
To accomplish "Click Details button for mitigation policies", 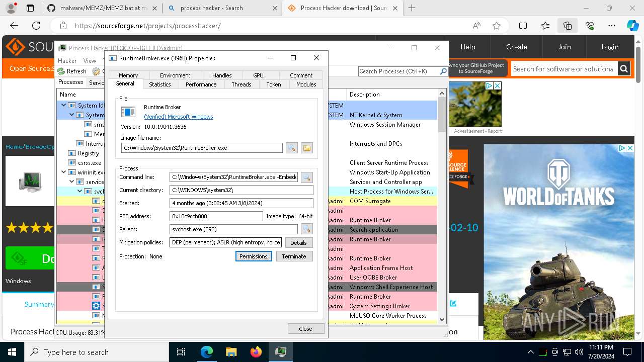I will coord(298,242).
